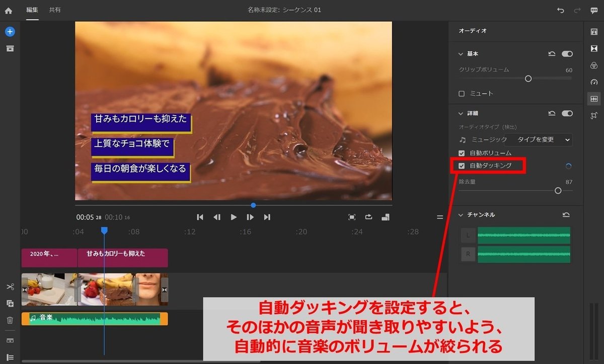Collapse the チャンネル section
Viewport: 604px width, 364px height.
coord(461,214)
